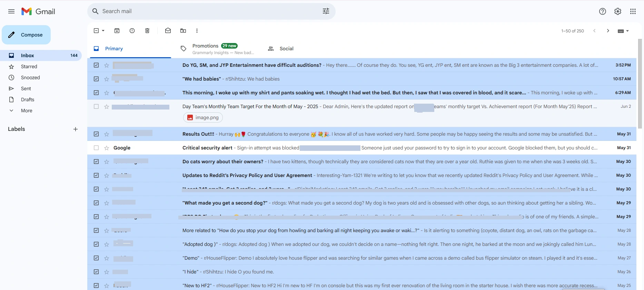Open the Snoozed folder
This screenshot has height=290, width=644.
(x=41, y=77)
